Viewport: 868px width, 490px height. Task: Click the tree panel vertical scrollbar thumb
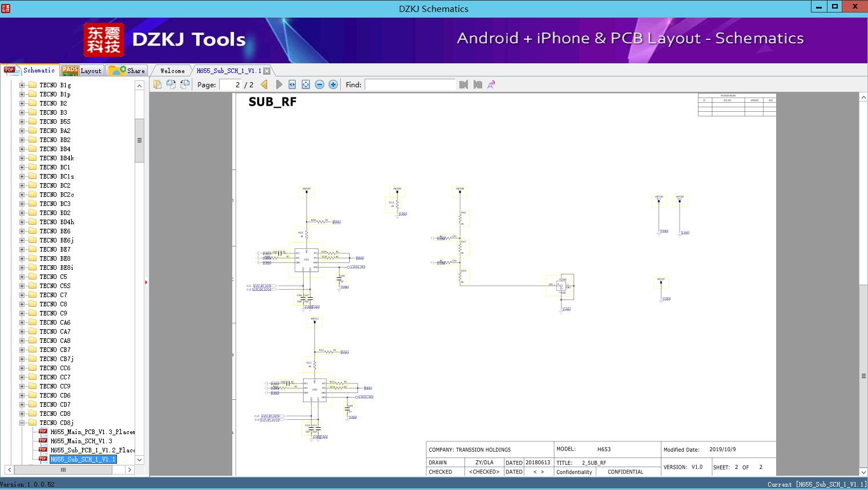tap(139, 140)
